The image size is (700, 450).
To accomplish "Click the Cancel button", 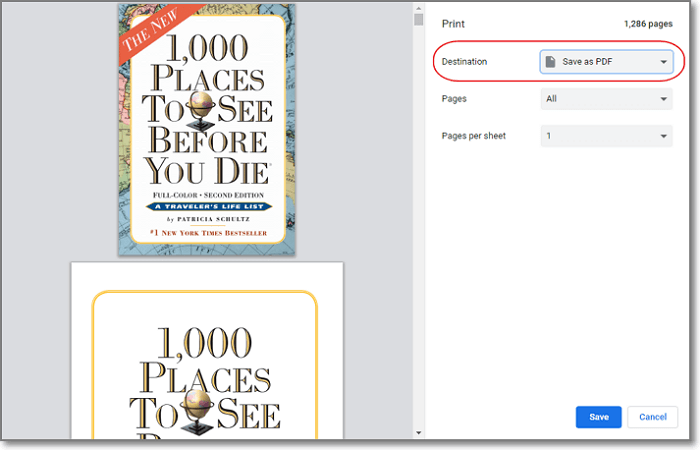I will [652, 417].
